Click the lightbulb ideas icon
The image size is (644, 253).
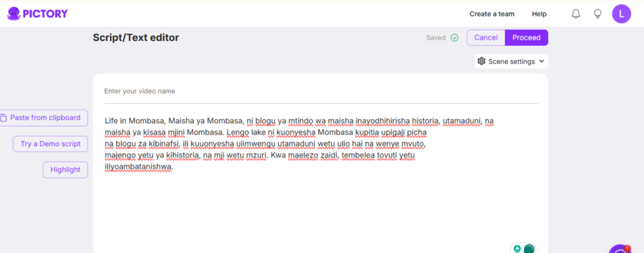[598, 14]
